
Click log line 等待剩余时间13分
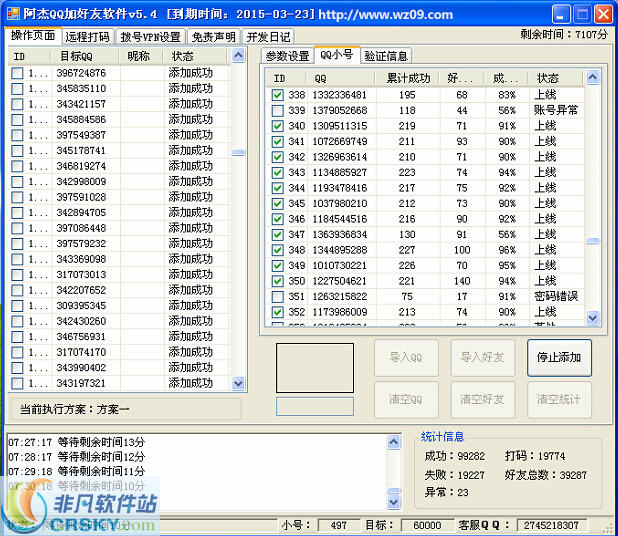[x=76, y=442]
